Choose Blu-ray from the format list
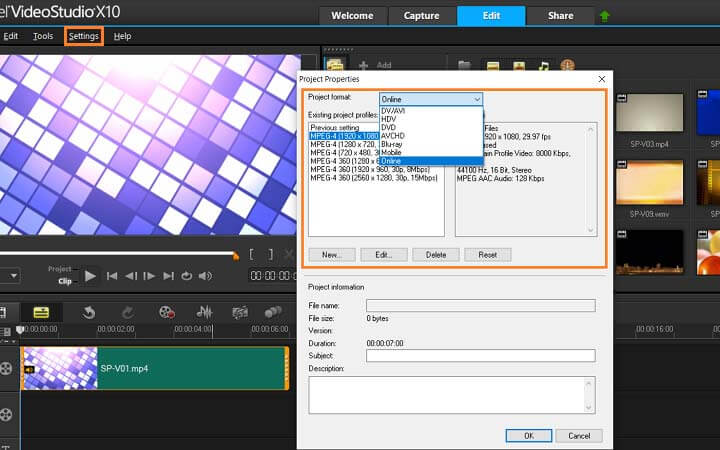This screenshot has width=720, height=450. point(431,144)
